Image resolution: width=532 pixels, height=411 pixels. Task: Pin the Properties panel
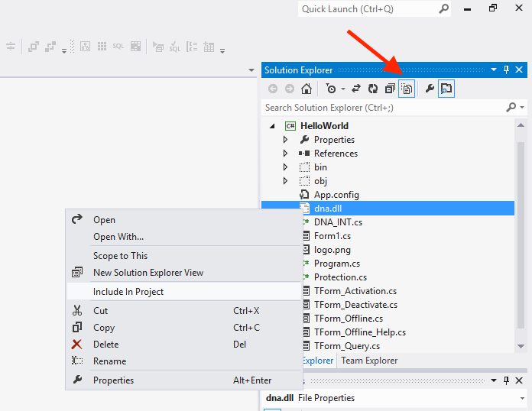pyautogui.click(x=506, y=380)
